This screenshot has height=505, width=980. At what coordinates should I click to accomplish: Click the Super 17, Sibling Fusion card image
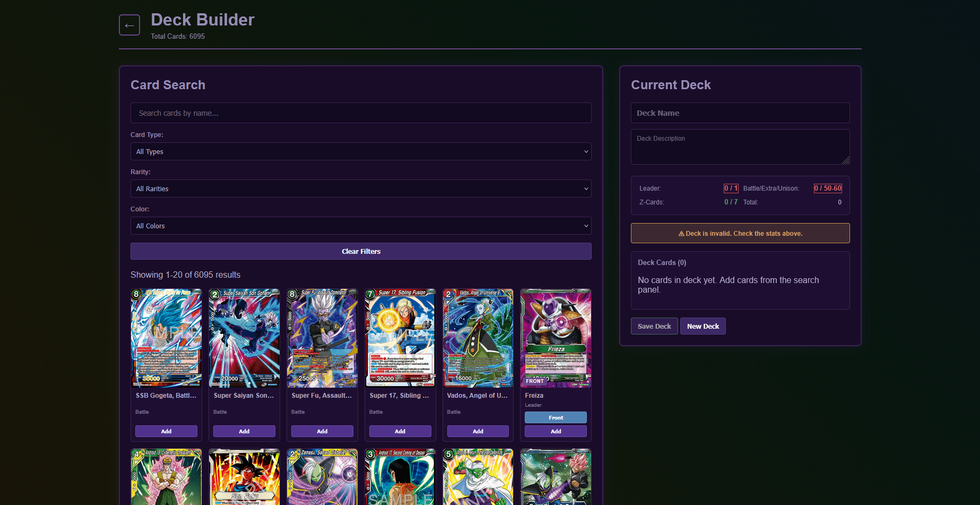coord(400,338)
